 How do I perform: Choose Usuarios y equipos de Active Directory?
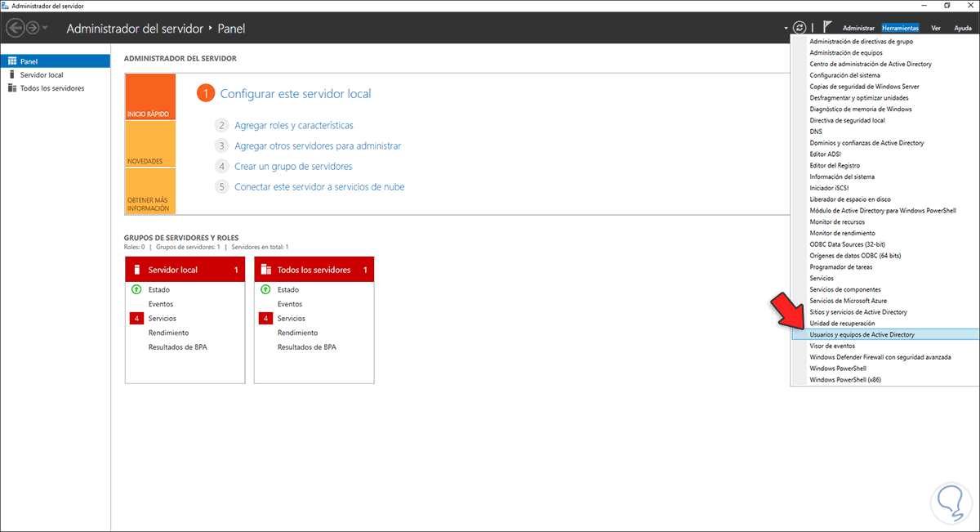point(885,334)
